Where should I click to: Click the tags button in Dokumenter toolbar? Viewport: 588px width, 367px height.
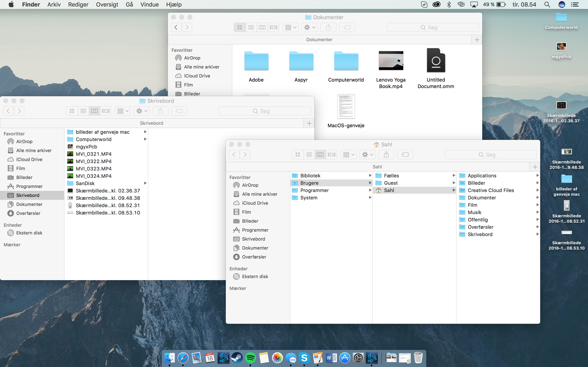tap(347, 28)
